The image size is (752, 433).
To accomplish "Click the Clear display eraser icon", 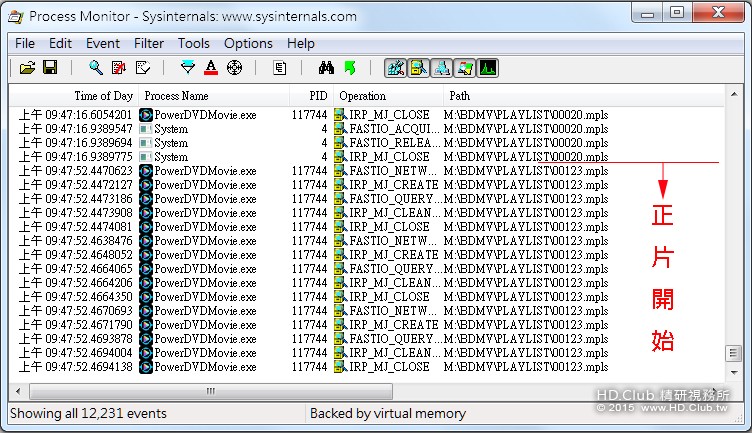I will pyautogui.click(x=142, y=68).
